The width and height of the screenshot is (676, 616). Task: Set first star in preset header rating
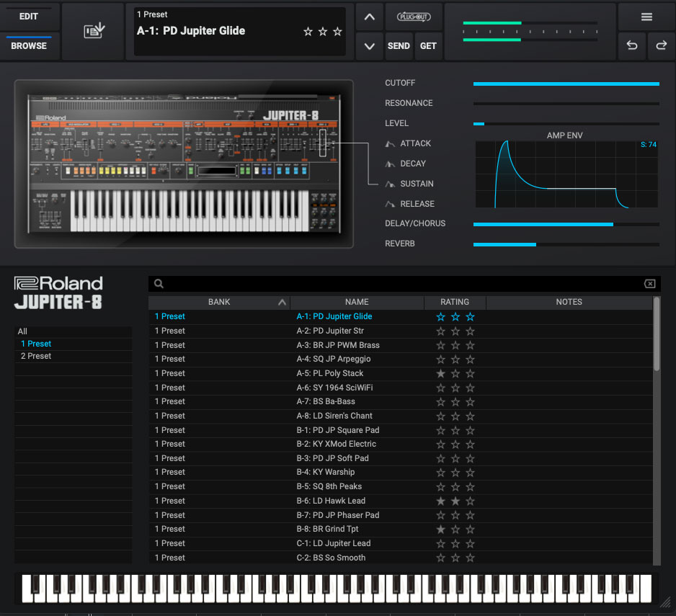tap(308, 32)
